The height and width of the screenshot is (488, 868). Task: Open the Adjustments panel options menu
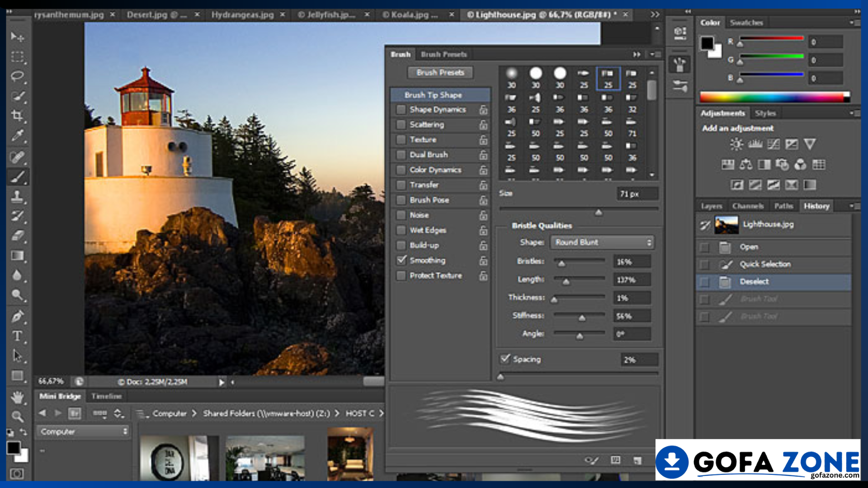point(854,113)
